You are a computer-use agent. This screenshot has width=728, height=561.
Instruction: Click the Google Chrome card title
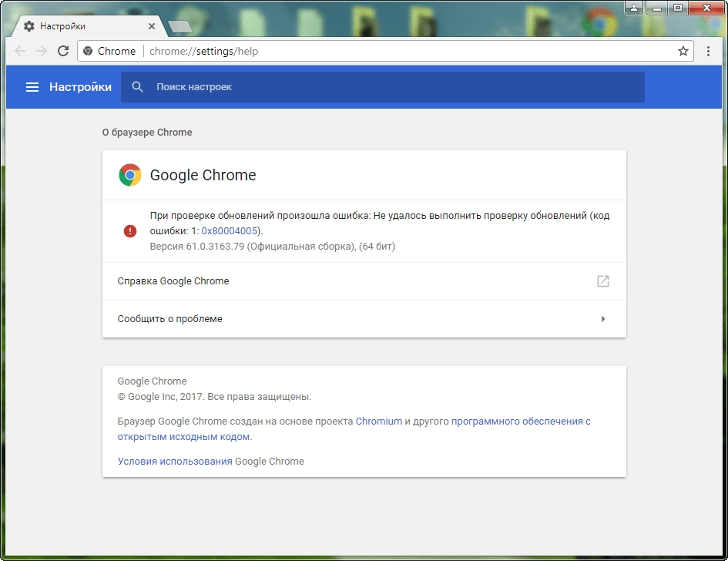(x=203, y=175)
